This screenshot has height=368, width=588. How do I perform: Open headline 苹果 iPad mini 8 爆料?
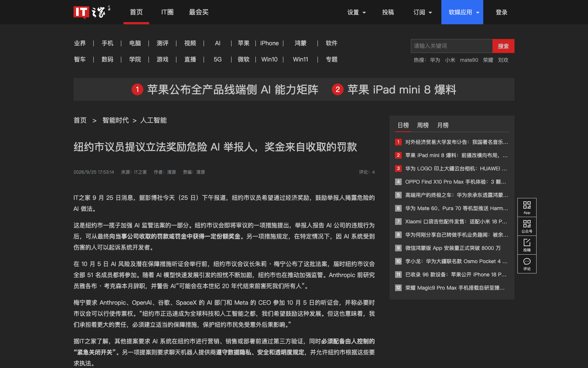click(x=402, y=89)
